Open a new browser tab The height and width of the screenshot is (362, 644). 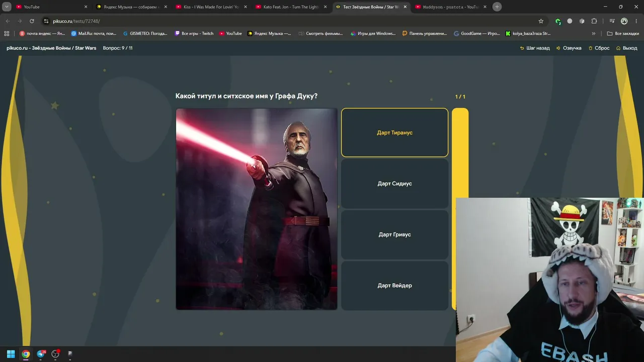point(497,7)
